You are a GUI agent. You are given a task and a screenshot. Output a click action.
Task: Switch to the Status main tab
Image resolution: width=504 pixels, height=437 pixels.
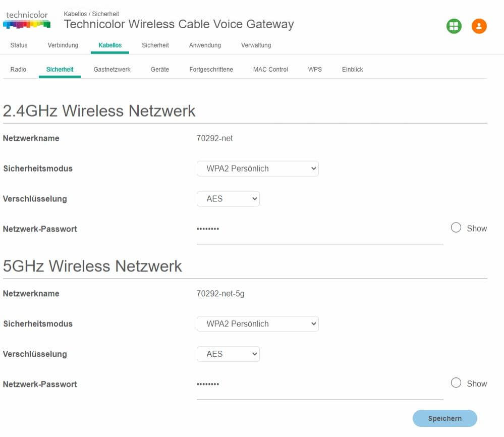coord(19,45)
